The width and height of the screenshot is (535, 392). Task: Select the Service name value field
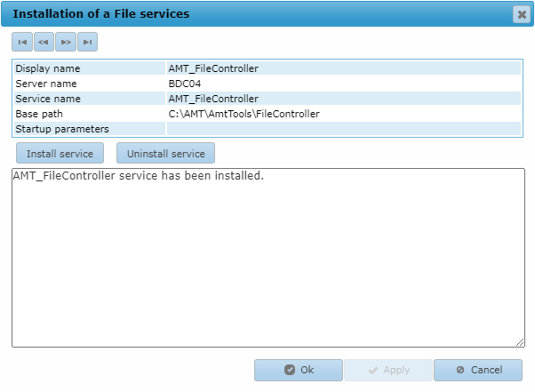344,99
